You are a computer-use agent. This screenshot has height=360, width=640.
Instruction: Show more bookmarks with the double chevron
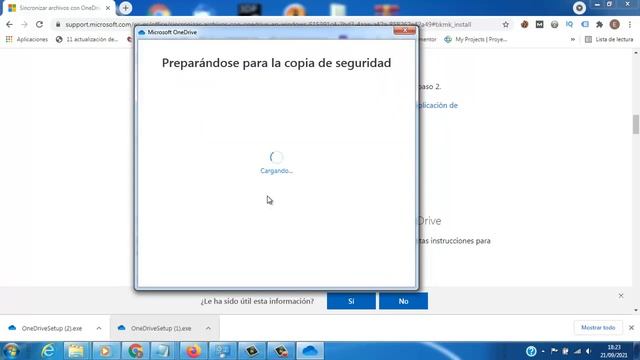point(573,39)
